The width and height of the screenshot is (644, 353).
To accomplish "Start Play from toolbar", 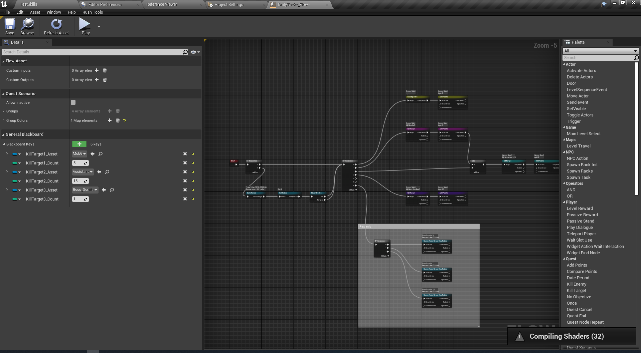I will coord(86,26).
